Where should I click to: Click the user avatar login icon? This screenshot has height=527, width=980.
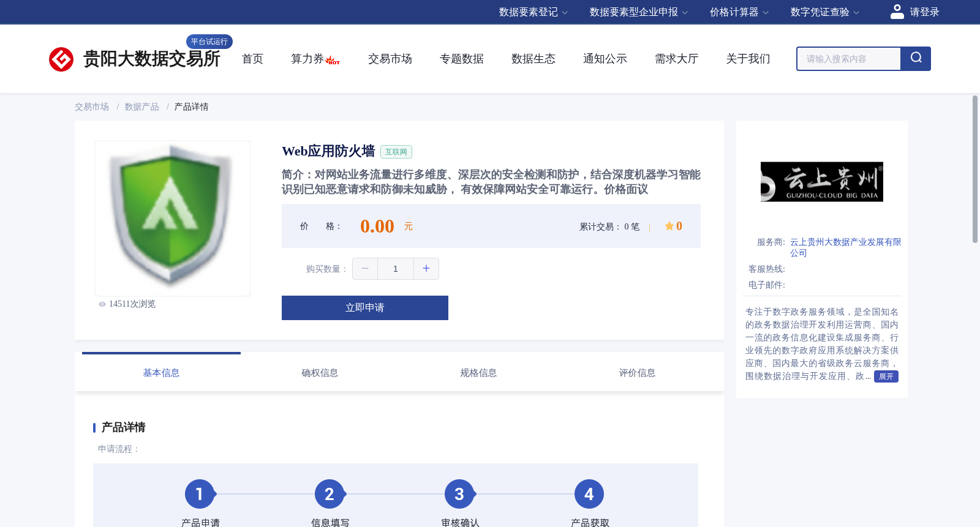point(897,12)
